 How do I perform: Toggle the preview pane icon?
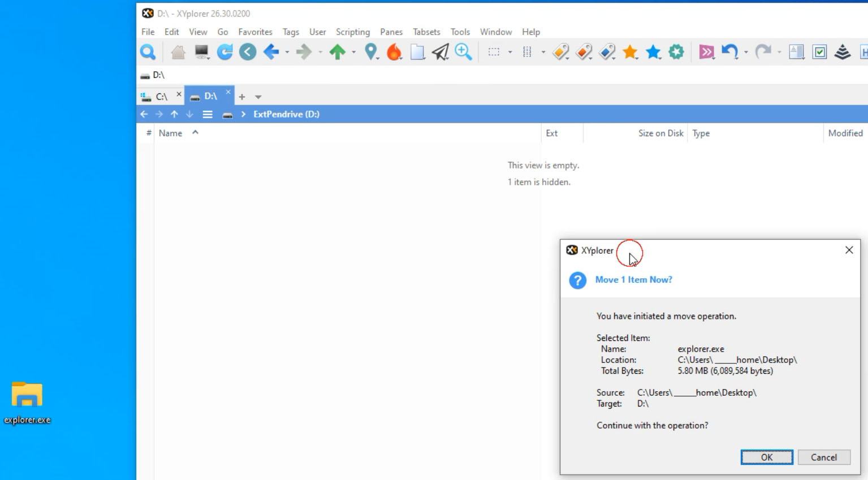coord(797,51)
